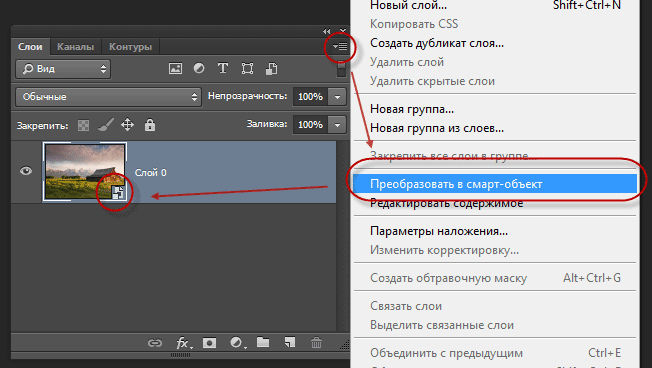The height and width of the screenshot is (368, 652).
Task: Click the Заливка 100% value field
Action: [x=310, y=125]
